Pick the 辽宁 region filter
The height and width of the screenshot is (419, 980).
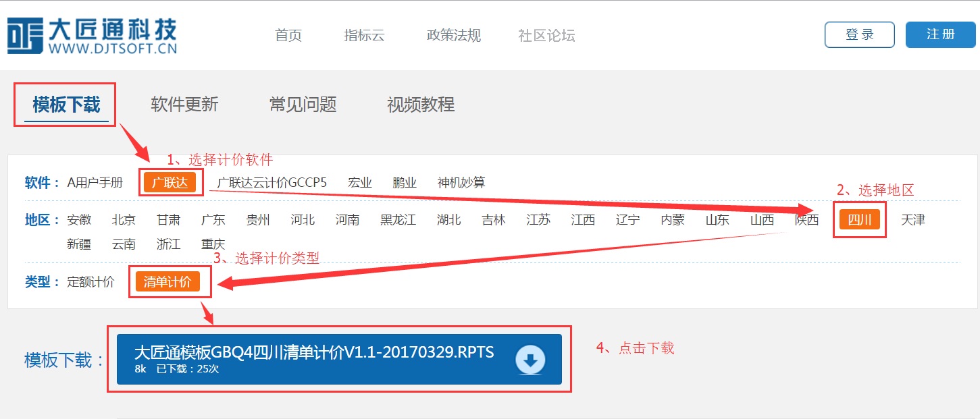[627, 219]
